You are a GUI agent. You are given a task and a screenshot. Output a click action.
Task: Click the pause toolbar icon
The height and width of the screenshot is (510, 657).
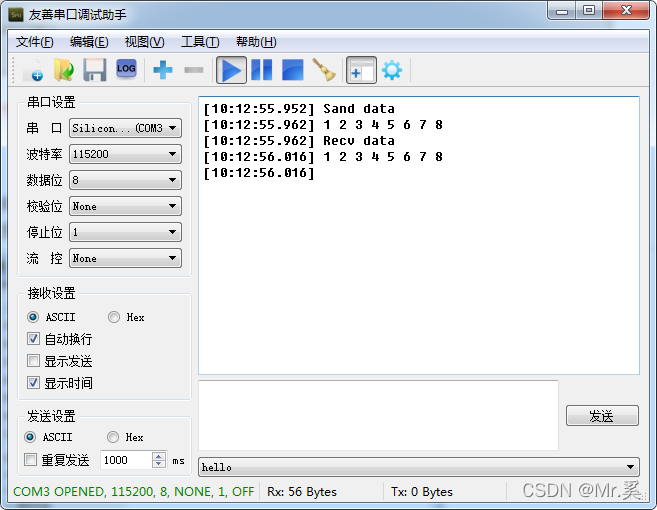click(262, 70)
